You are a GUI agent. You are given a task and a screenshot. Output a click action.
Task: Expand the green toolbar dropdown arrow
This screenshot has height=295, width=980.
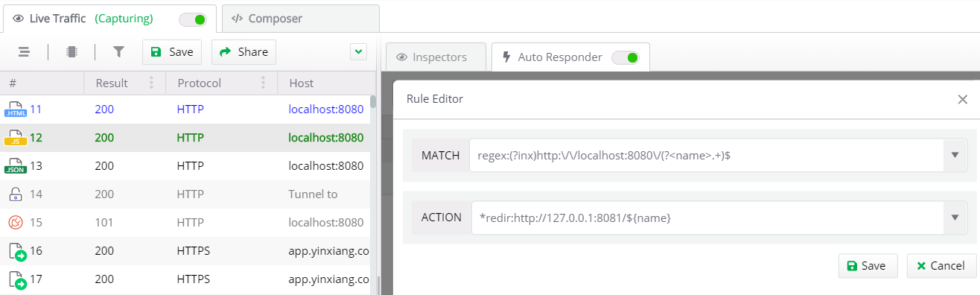click(359, 52)
